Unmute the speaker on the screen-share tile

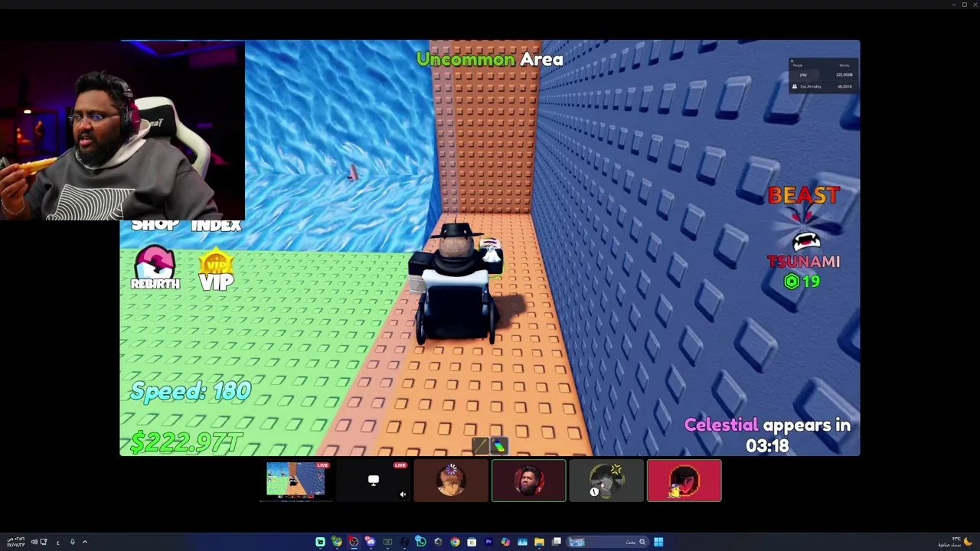coord(403,494)
